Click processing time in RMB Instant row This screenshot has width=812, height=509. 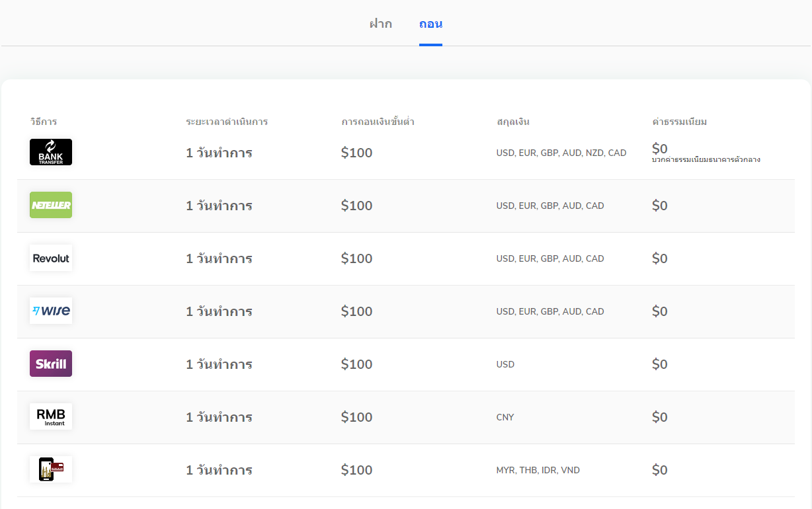219,417
